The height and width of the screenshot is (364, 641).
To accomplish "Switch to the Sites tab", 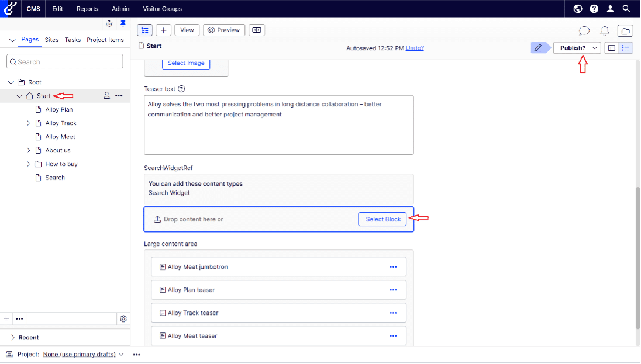I will (51, 40).
